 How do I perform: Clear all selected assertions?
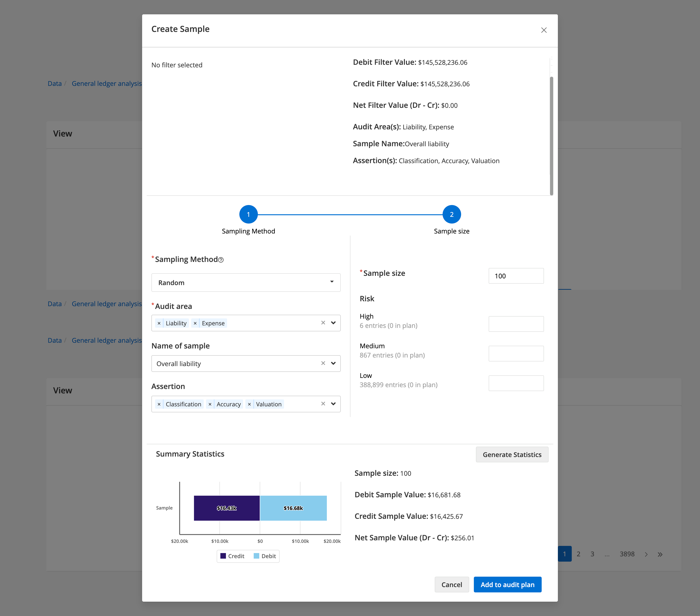(323, 404)
